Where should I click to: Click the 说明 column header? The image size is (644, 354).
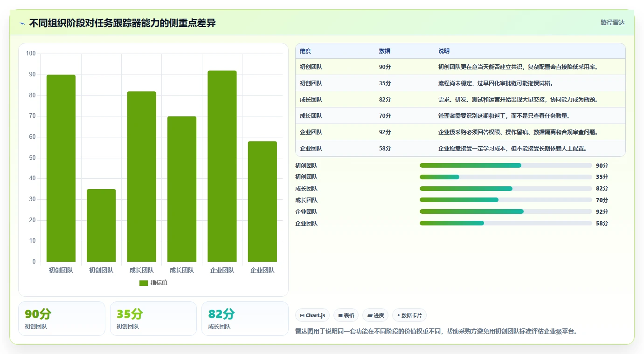(x=444, y=51)
